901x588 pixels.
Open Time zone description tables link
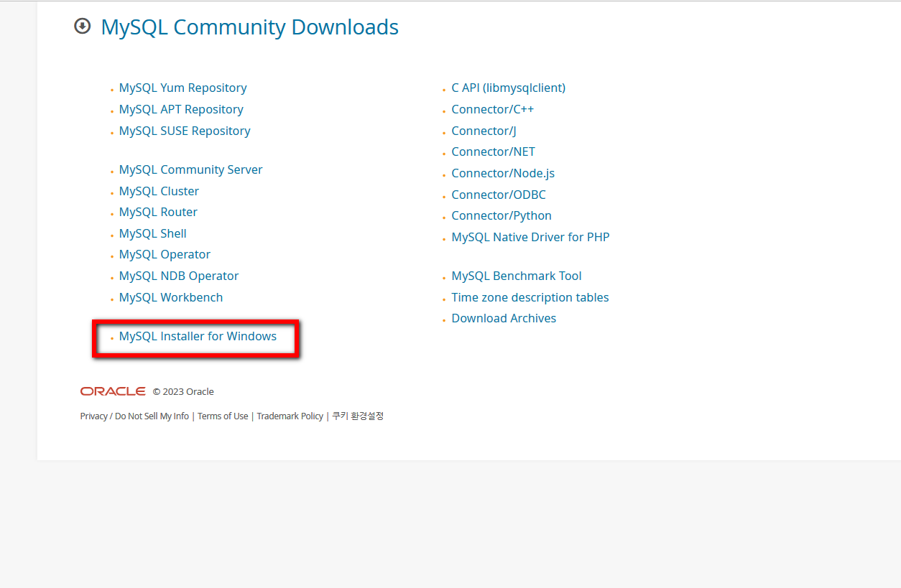530,298
